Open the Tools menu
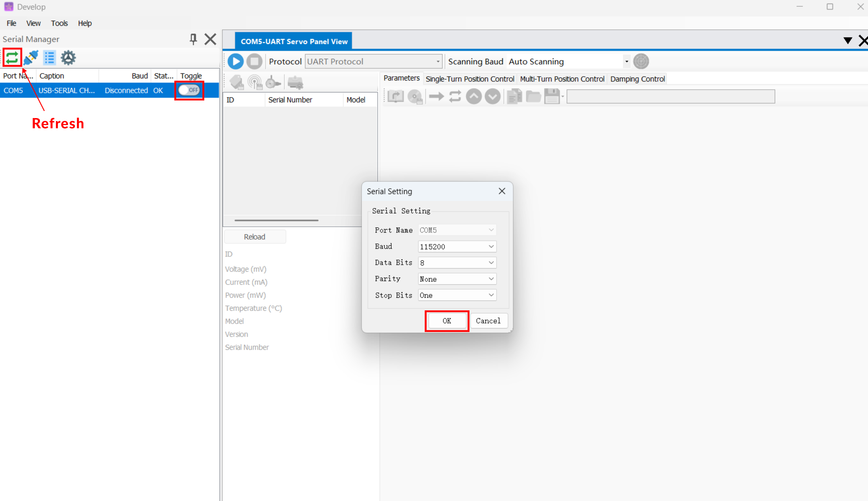This screenshot has height=501, width=868. [x=59, y=23]
